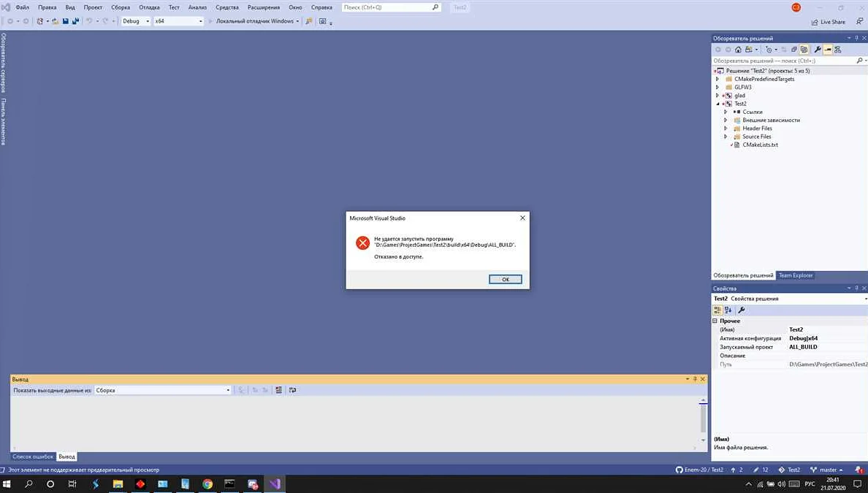Click Save All icon in main toolbar
This screenshot has height=493, width=868.
[75, 21]
